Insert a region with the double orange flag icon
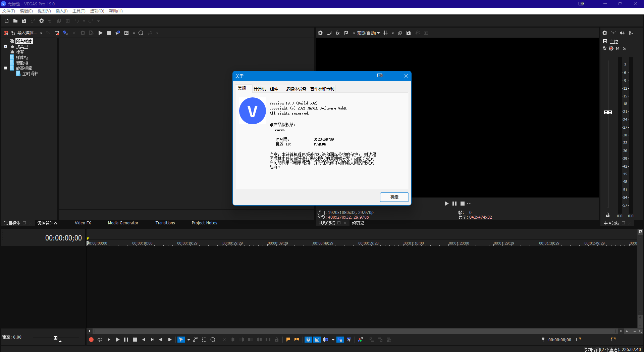This screenshot has height=352, width=644. click(x=297, y=340)
